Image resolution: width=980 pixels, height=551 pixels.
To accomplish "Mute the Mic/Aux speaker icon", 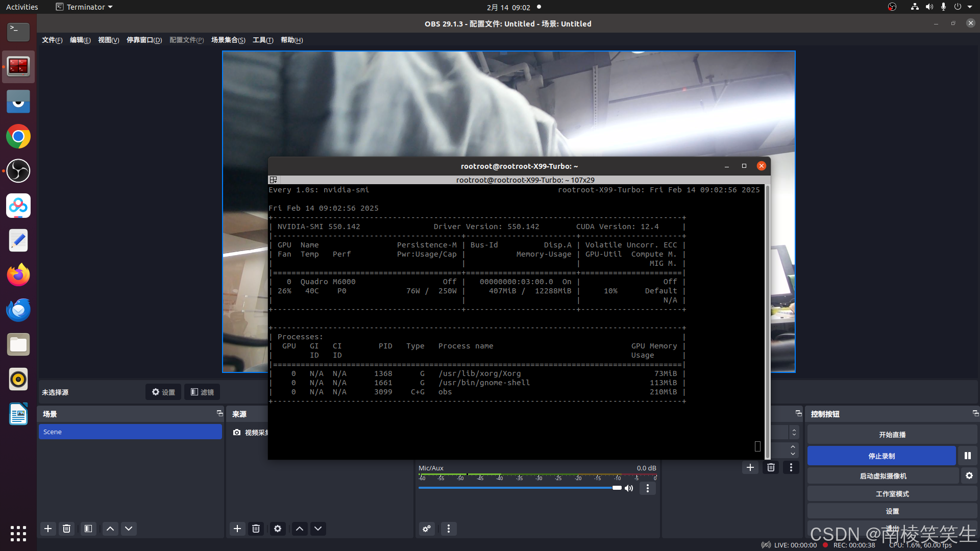I will 629,488.
